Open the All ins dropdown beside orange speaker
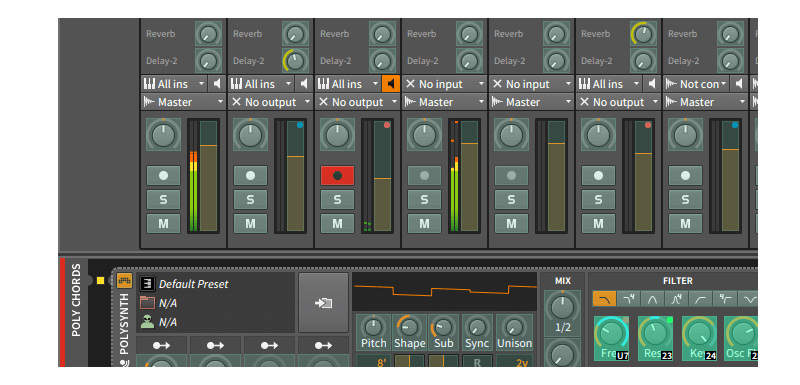Image resolution: width=800 pixels, height=385 pixels. point(348,84)
